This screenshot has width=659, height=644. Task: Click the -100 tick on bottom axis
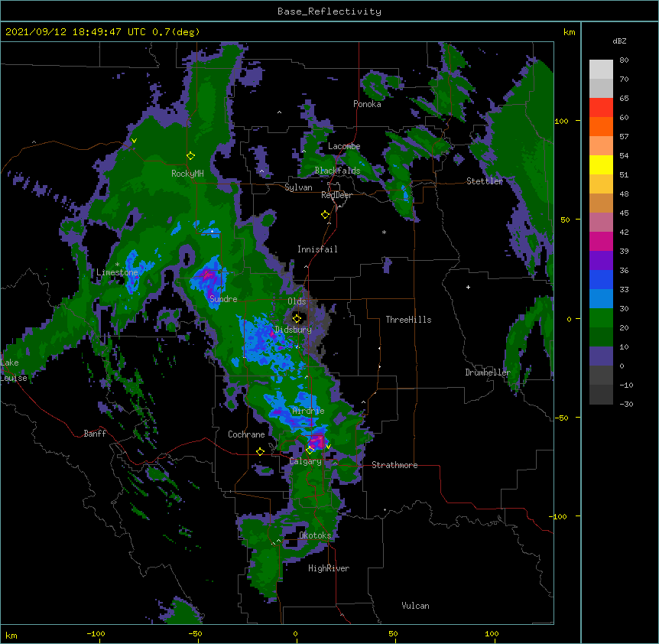pos(96,633)
